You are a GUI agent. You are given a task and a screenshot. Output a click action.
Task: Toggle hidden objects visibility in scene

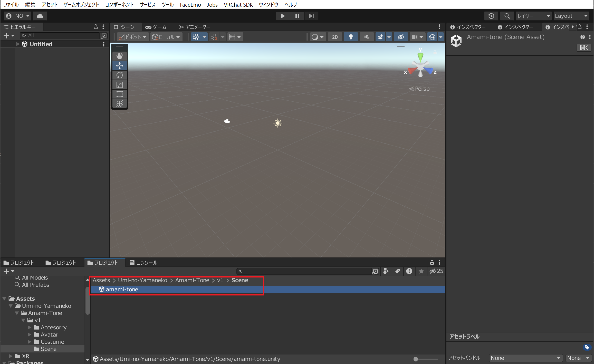pos(401,37)
